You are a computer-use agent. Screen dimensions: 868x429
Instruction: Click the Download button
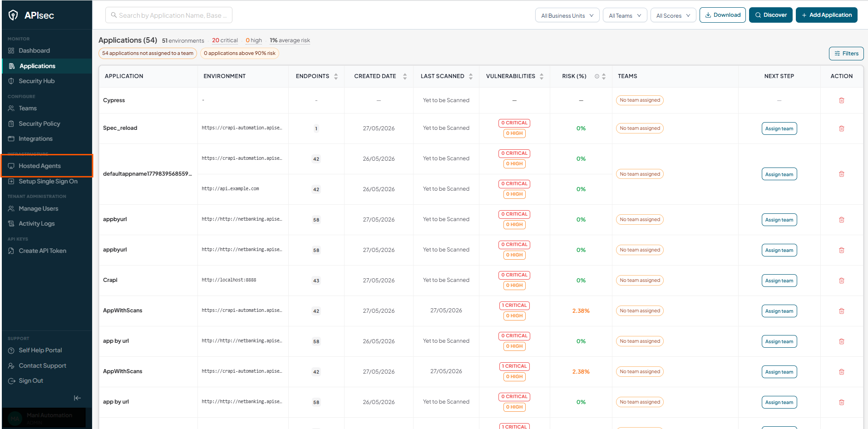coord(723,15)
